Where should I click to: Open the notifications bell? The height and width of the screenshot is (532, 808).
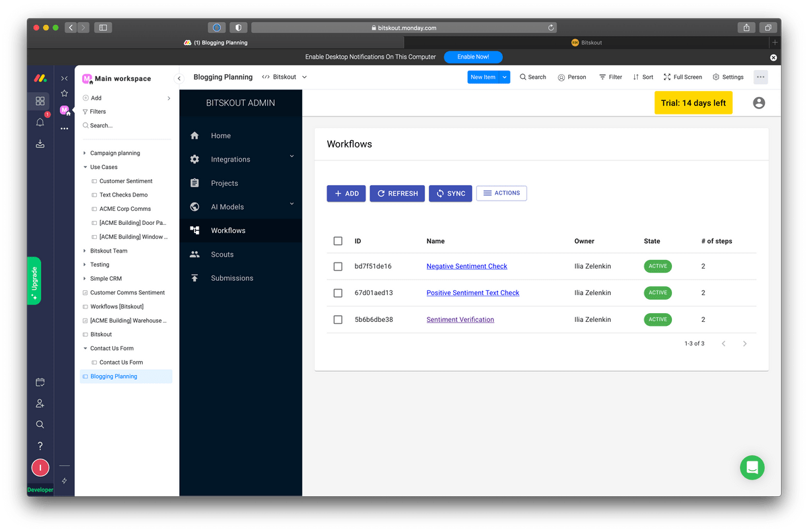tap(40, 123)
